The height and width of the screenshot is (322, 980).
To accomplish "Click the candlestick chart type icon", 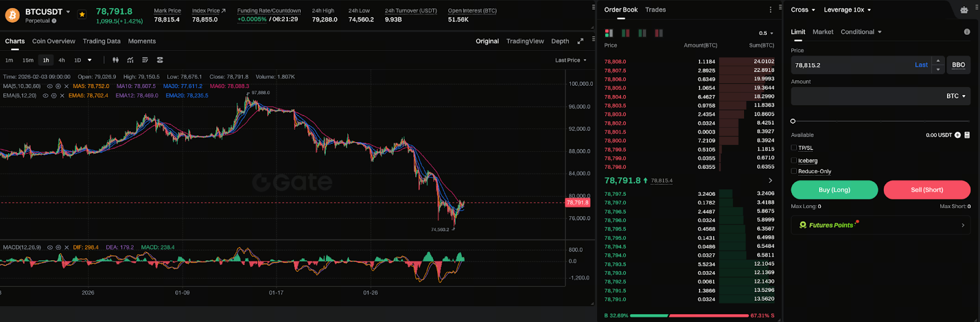I will [x=115, y=60].
